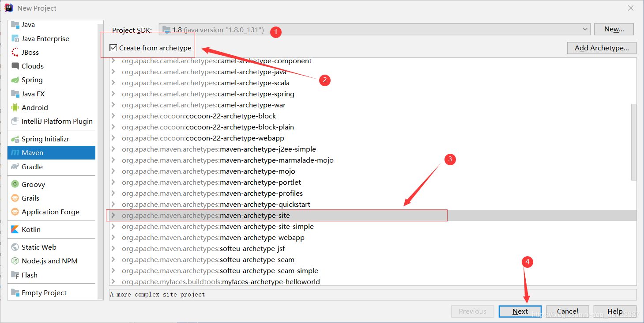Click the Help button

[615, 311]
